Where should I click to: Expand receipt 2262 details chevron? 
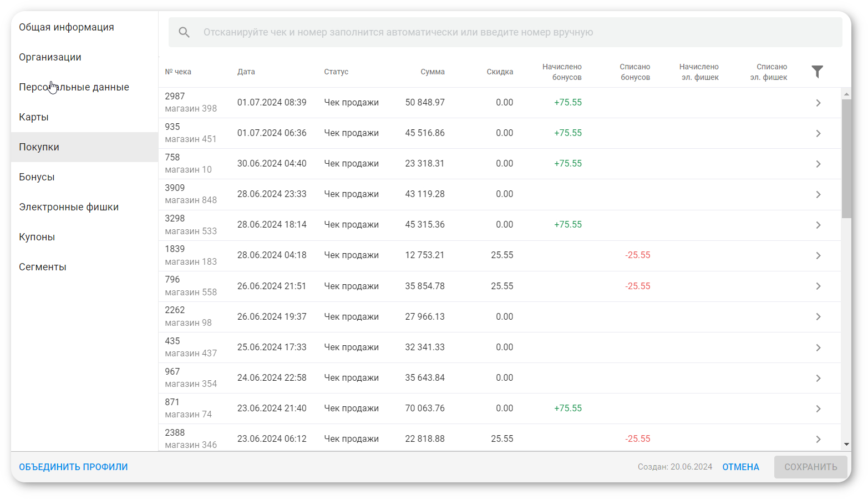point(818,316)
